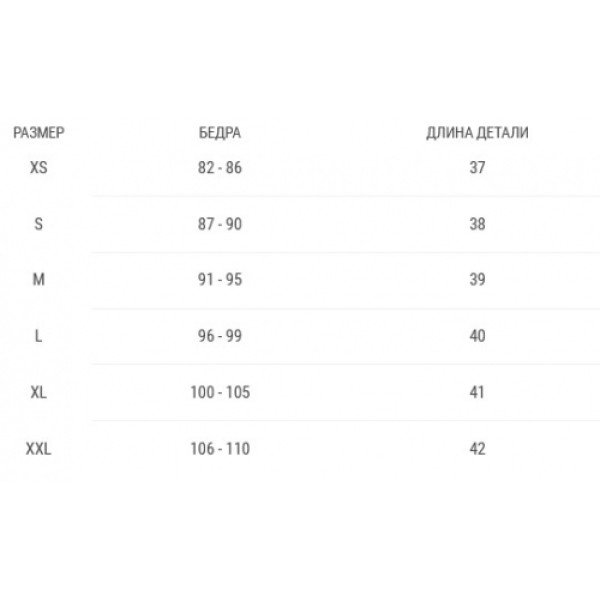Select the XL size label

pyautogui.click(x=39, y=392)
